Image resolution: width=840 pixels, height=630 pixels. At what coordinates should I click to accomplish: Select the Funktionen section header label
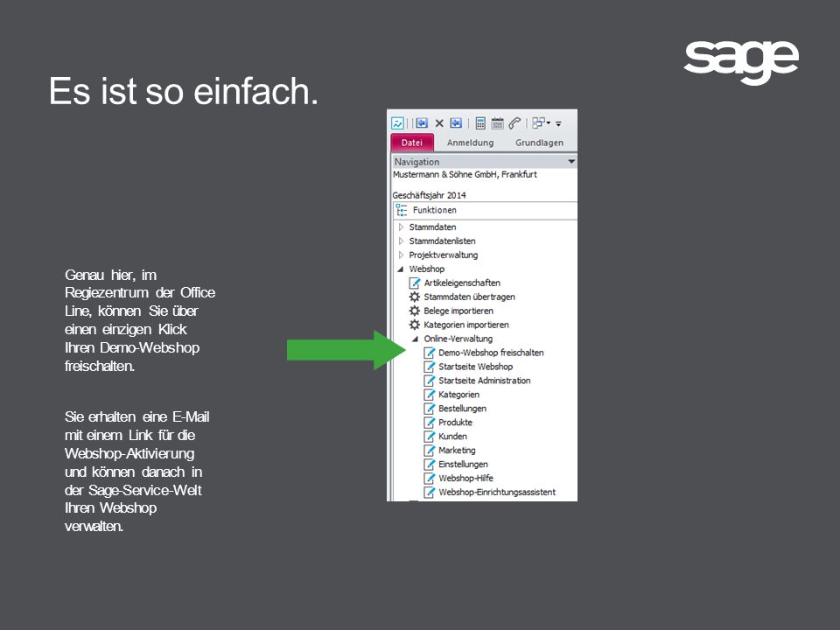[x=435, y=210]
